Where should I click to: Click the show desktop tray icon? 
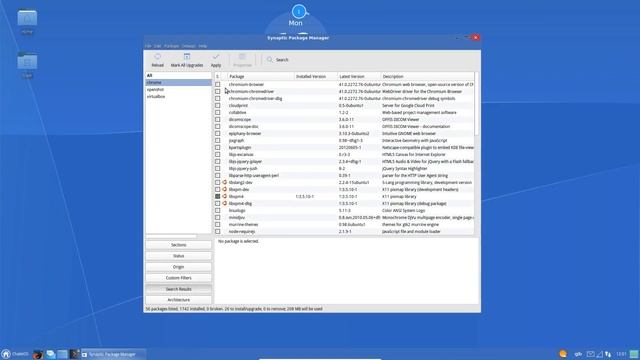pos(634,354)
